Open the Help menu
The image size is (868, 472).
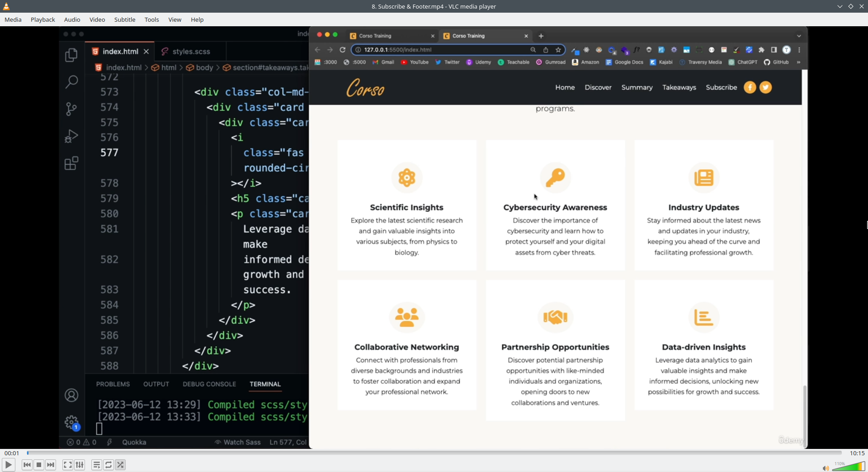197,19
